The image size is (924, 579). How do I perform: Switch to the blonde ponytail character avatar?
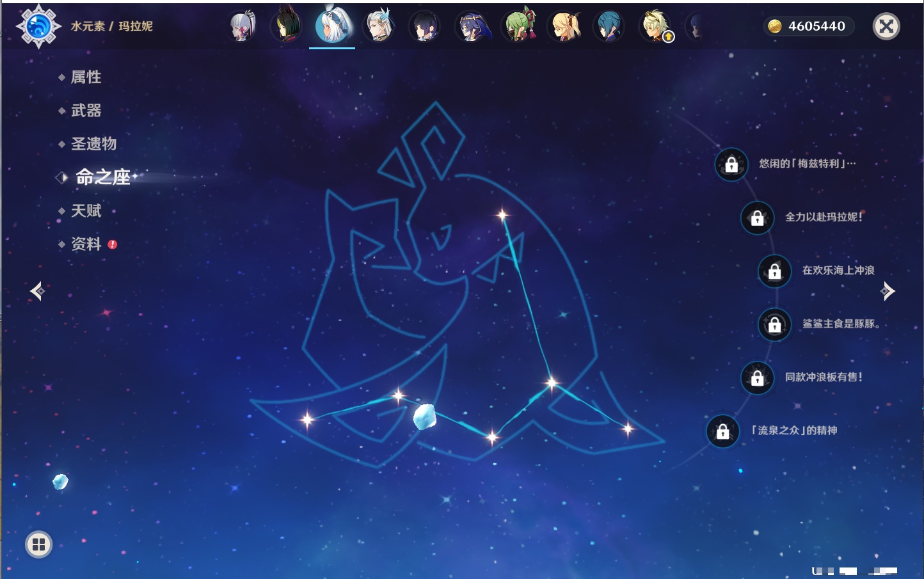pyautogui.click(x=564, y=26)
